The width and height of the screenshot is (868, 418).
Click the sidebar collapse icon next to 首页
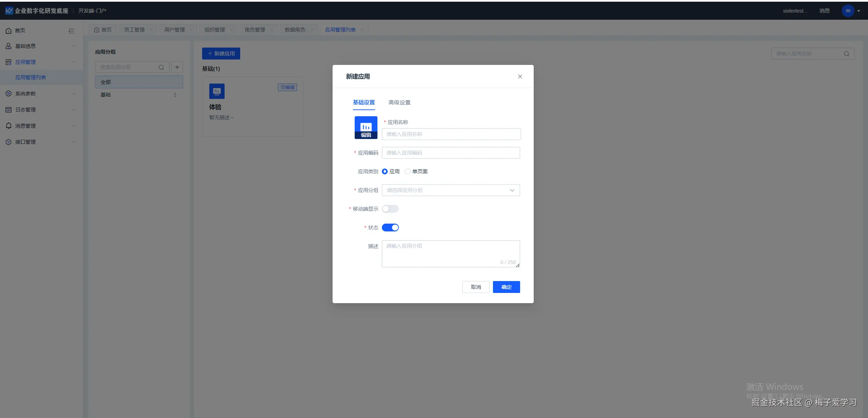point(71,31)
